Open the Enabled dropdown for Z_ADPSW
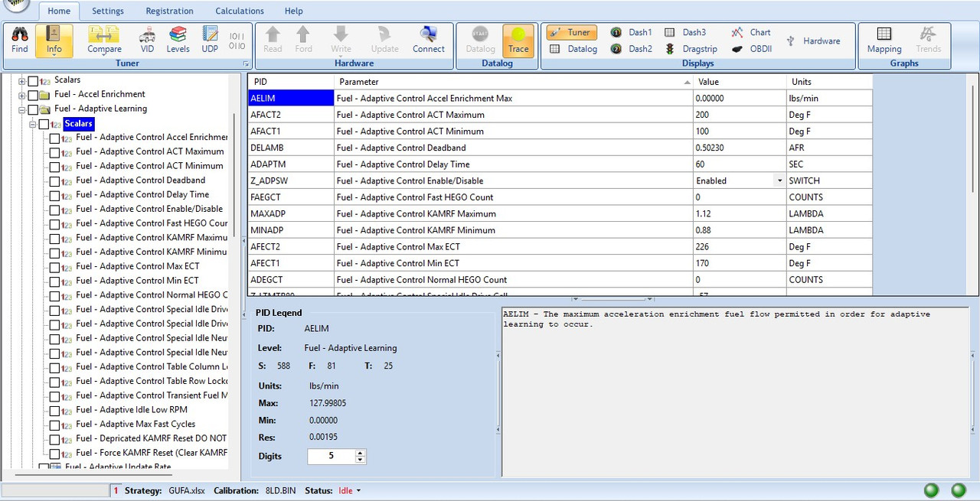The height and width of the screenshot is (501, 980). click(779, 181)
